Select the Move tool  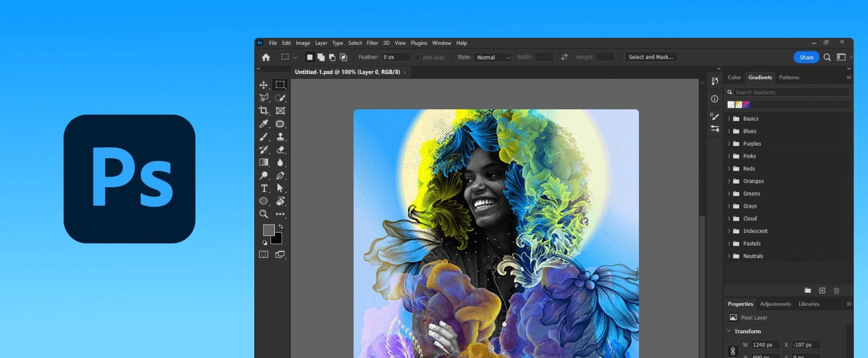click(264, 85)
